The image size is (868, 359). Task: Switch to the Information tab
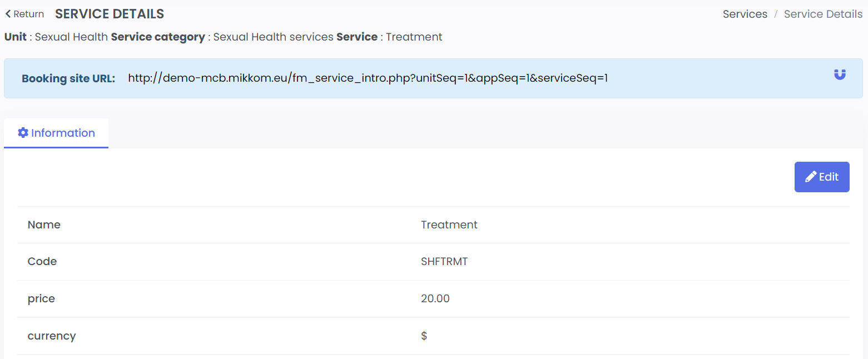(x=56, y=133)
